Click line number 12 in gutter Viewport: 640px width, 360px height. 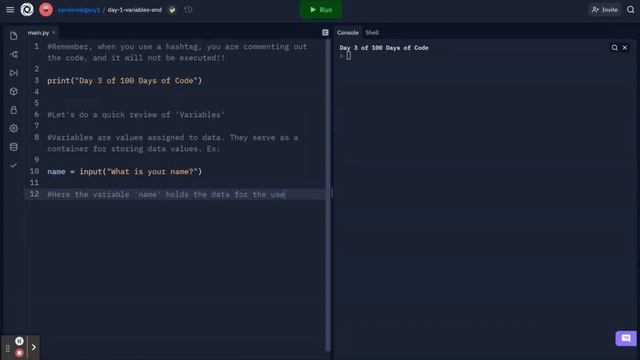coord(34,194)
